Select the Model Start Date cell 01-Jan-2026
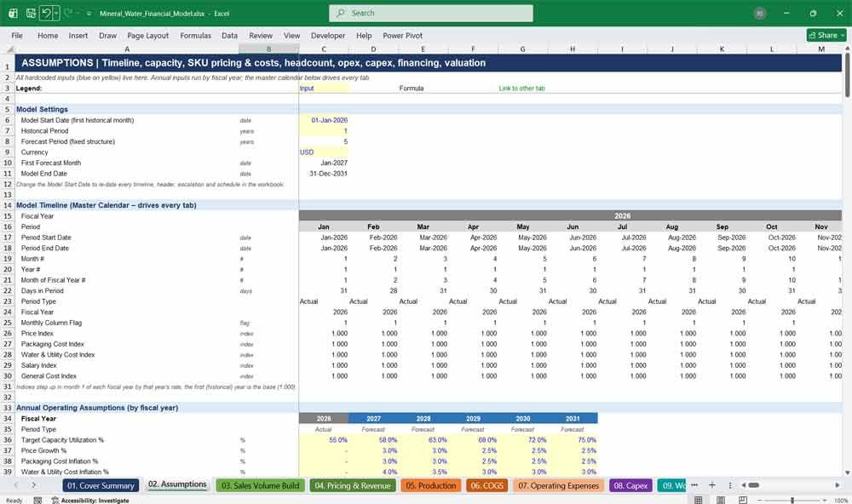852x504 pixels. coord(324,120)
